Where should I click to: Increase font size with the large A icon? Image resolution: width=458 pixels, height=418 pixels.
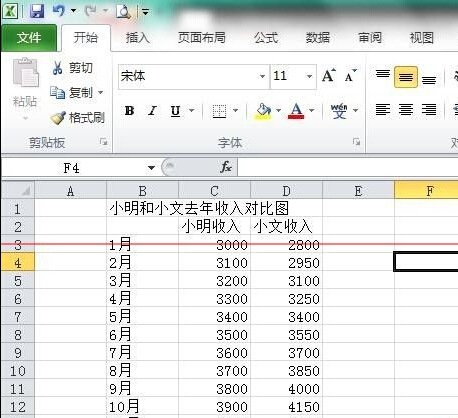329,76
